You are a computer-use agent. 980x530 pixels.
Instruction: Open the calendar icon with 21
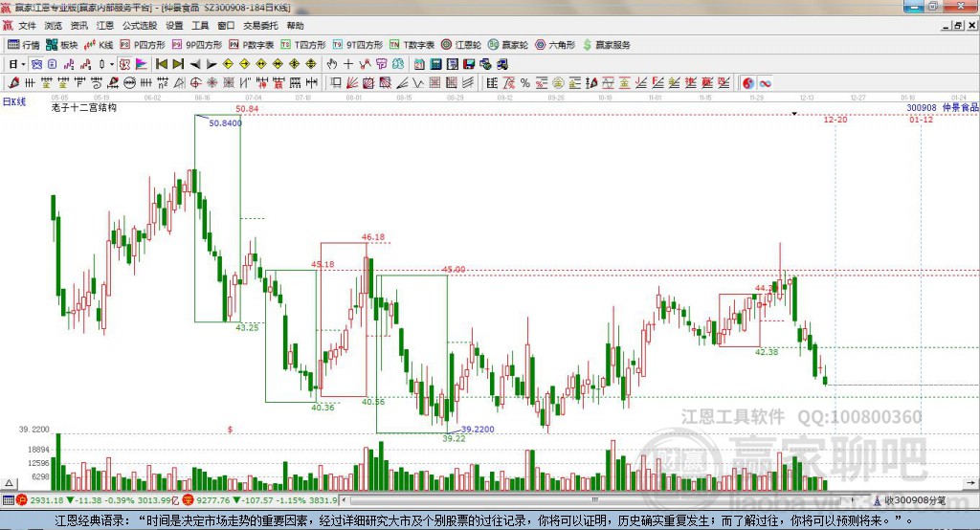(x=419, y=64)
